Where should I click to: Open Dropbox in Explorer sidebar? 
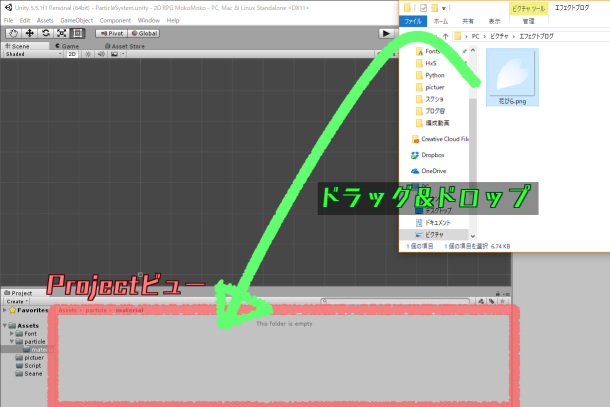tap(428, 155)
